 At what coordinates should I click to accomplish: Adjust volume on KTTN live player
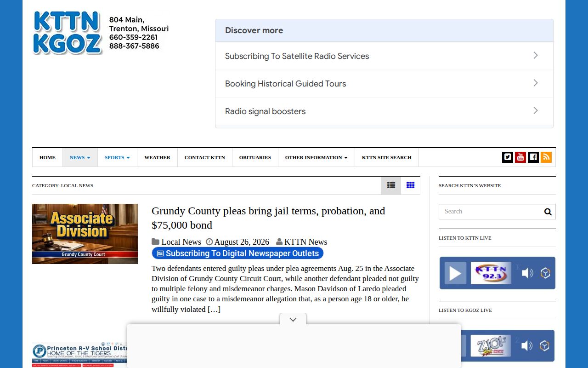click(x=527, y=273)
